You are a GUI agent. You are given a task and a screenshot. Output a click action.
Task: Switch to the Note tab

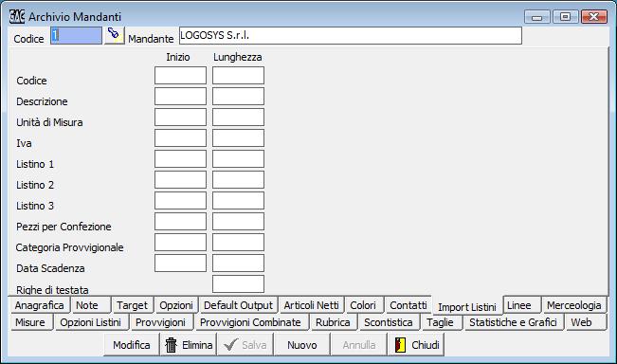91,305
